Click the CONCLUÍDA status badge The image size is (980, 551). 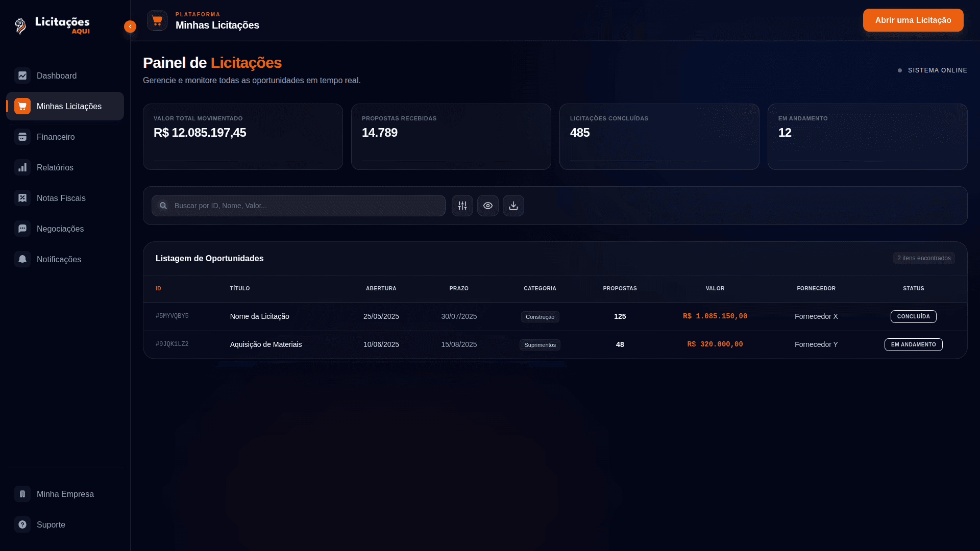(x=913, y=317)
